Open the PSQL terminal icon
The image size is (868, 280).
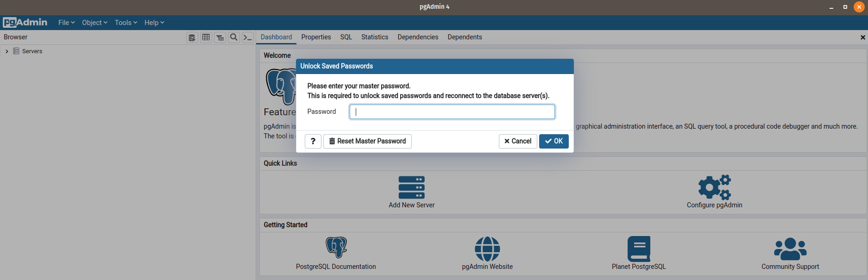pos(248,37)
